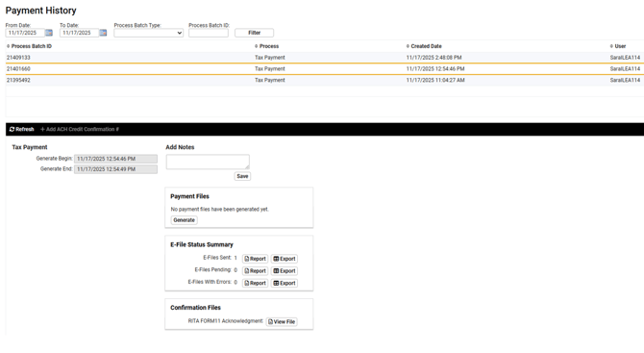
Task: Open Report for E-Files With Errors
Action: coord(255,283)
